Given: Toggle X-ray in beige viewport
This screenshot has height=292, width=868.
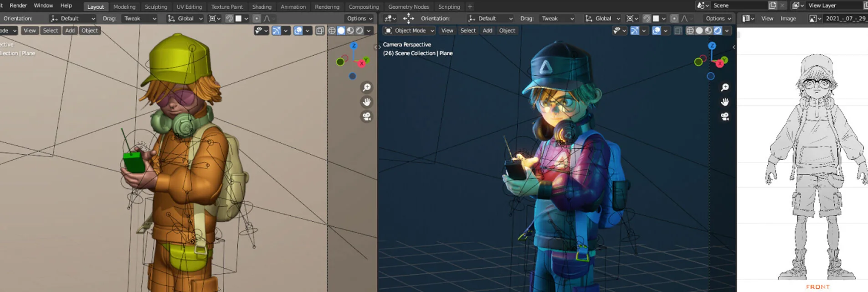Looking at the screenshot, I should 320,31.
